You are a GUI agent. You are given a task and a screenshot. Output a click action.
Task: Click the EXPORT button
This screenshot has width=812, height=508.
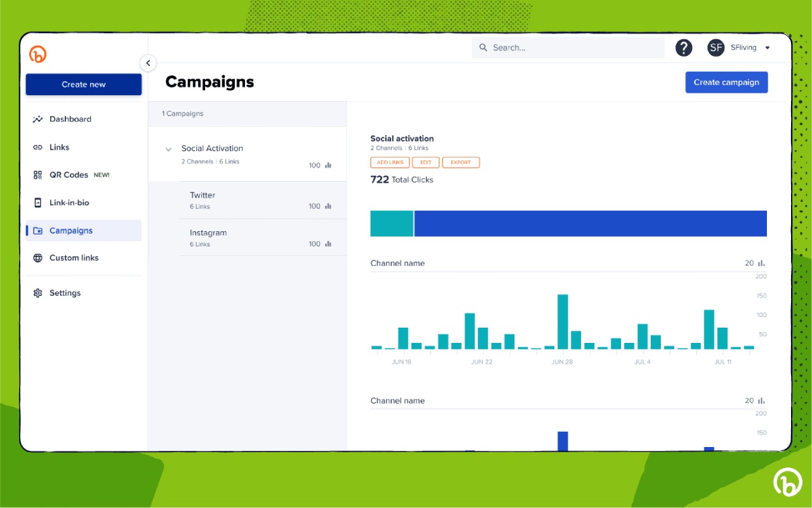point(461,163)
